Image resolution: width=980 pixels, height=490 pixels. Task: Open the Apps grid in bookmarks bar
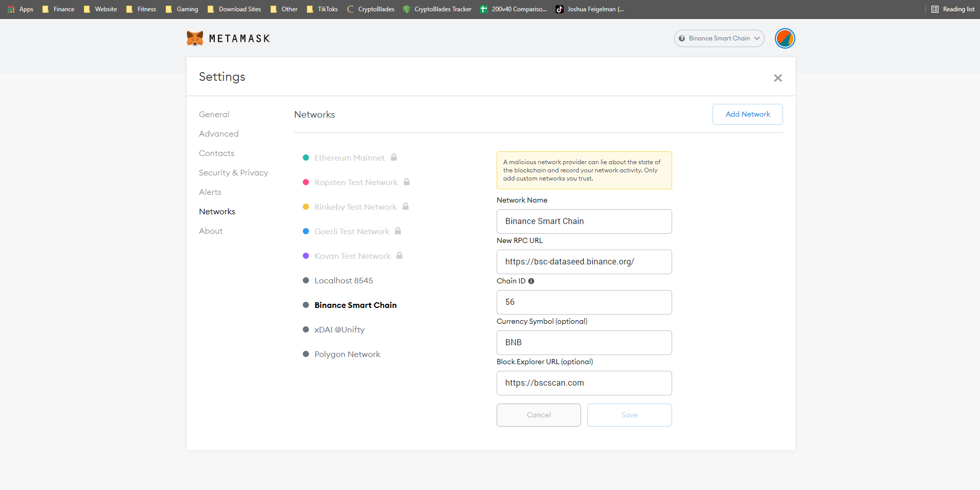point(20,9)
